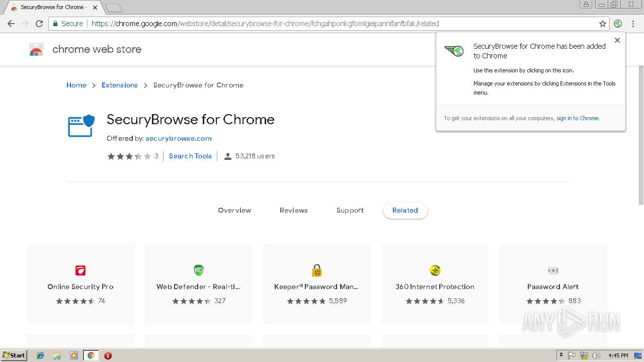
Task: Click the SecuryBrowse star rating
Action: pos(129,156)
